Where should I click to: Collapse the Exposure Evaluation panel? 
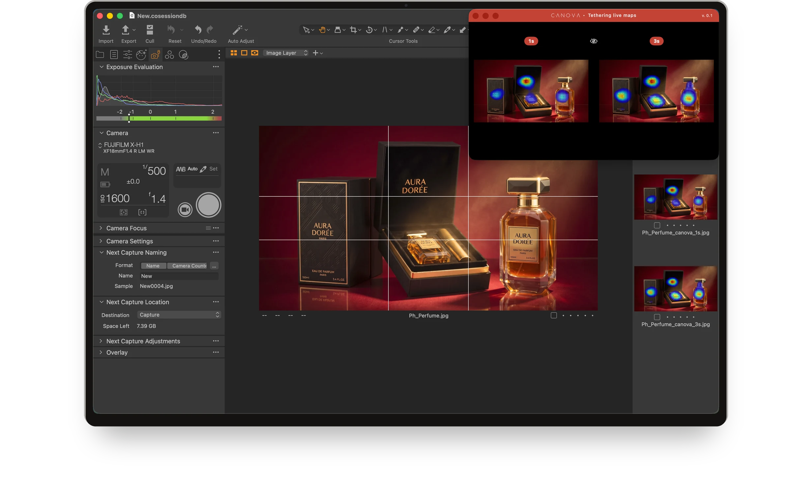click(102, 67)
